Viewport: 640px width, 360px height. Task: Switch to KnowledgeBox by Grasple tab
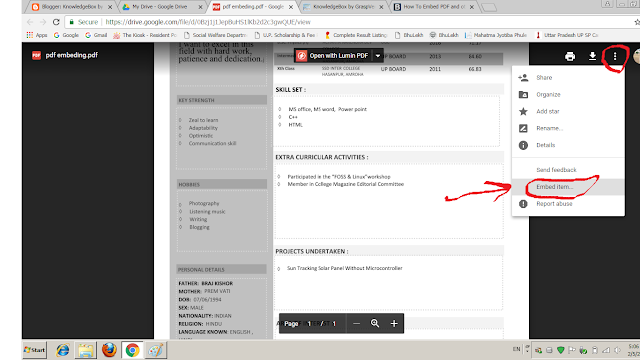[x=344, y=7]
